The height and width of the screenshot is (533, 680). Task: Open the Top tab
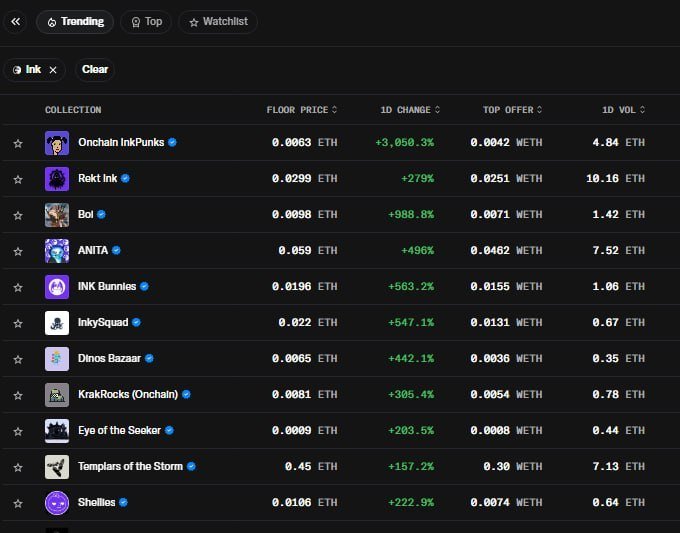coord(146,22)
